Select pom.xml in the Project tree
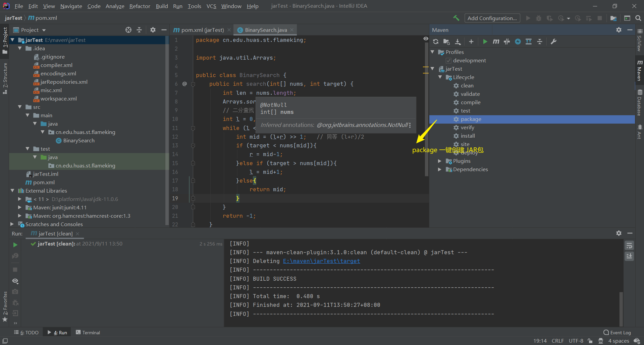Image resolution: width=644 pixels, height=345 pixels. point(44,183)
